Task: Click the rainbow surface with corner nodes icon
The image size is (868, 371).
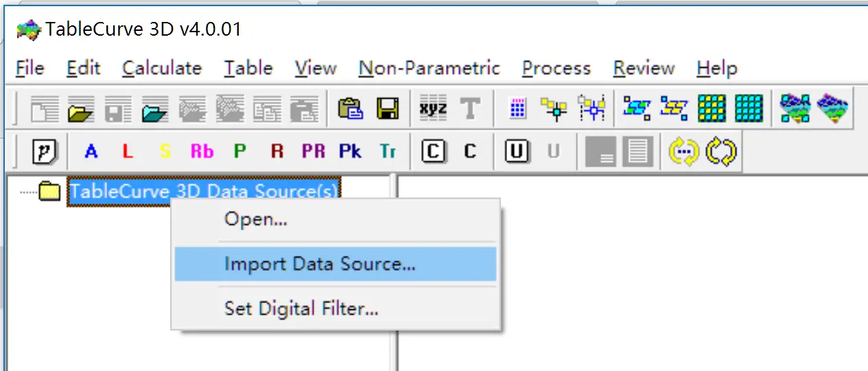Action: [795, 109]
